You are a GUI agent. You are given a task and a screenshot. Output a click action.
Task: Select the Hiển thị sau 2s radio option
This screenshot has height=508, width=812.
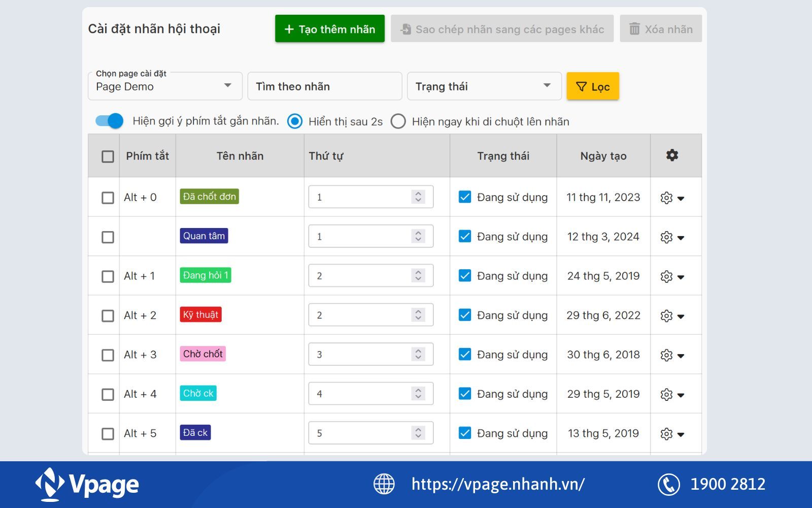(295, 121)
